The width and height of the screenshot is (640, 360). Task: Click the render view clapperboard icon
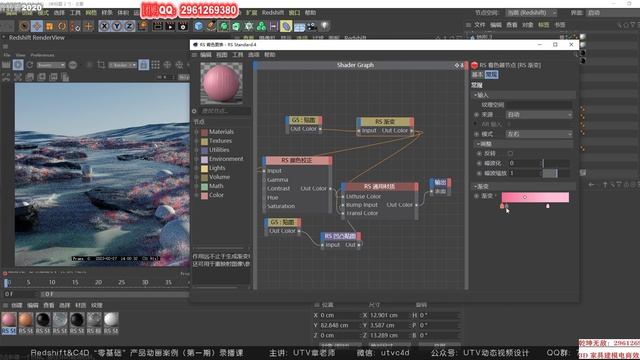tap(158, 26)
